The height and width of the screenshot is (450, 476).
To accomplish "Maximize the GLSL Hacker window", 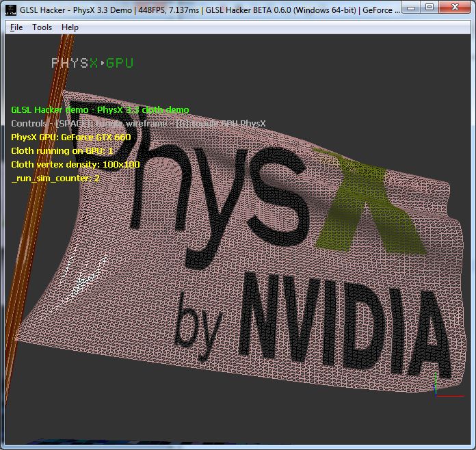I will click(x=429, y=8).
